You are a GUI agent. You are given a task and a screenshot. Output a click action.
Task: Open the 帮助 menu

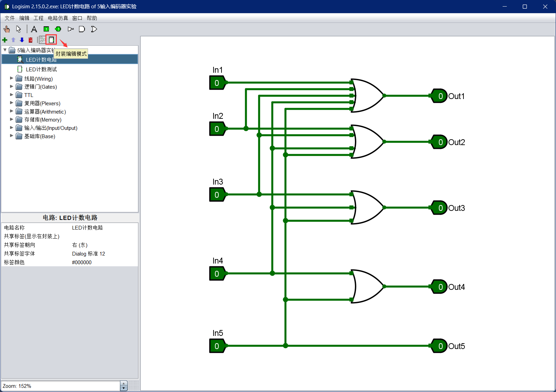click(92, 18)
